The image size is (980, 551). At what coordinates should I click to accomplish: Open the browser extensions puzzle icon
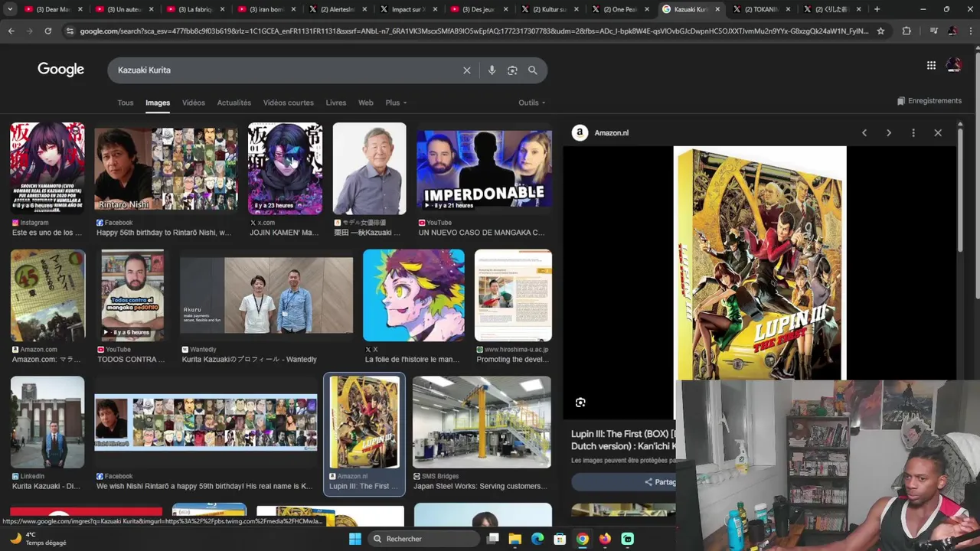906,31
